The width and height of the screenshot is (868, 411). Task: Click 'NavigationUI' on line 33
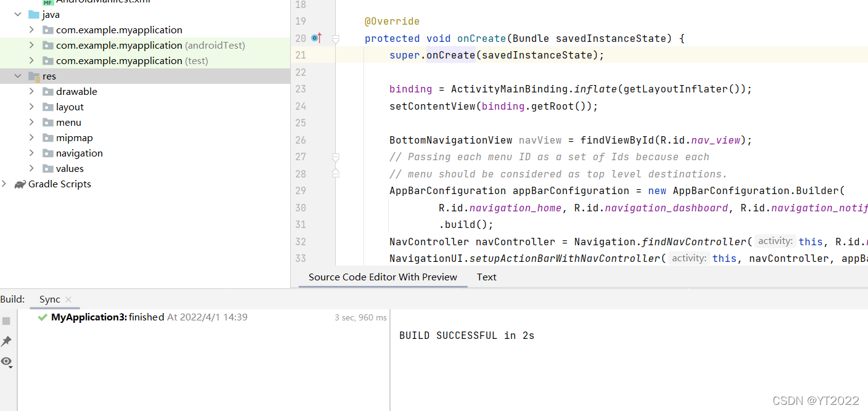426,259
